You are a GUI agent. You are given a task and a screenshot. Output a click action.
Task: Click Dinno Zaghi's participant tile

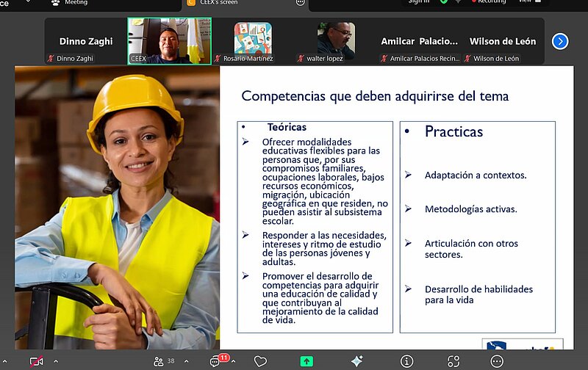pos(86,41)
